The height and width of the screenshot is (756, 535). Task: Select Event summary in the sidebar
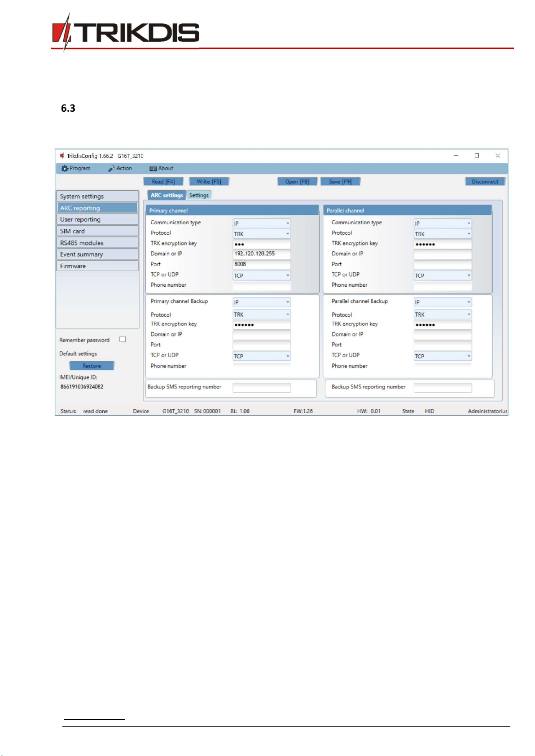coord(97,254)
